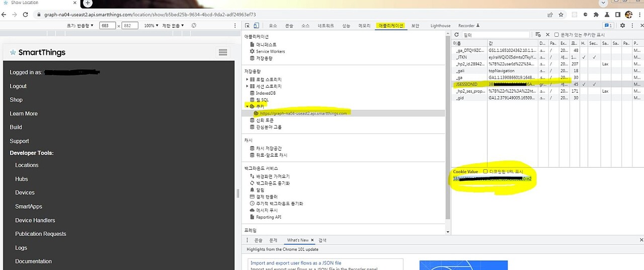Open the browser tab search dropdown arrow
Screen dimensions: 644x270
coord(603,3)
